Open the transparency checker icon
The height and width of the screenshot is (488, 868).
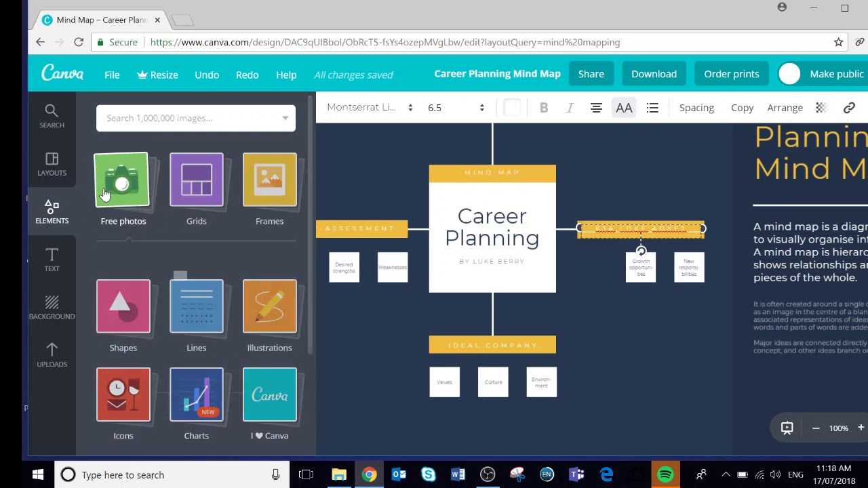pyautogui.click(x=821, y=108)
